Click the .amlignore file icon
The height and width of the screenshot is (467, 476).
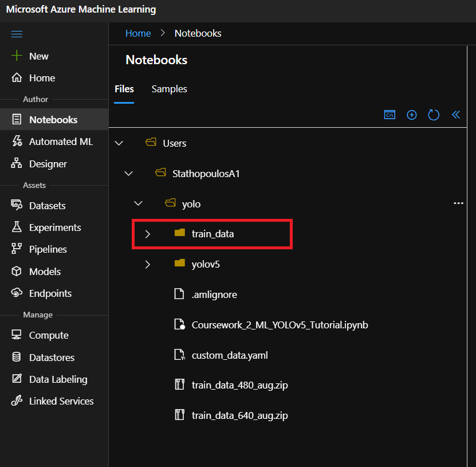[179, 293]
